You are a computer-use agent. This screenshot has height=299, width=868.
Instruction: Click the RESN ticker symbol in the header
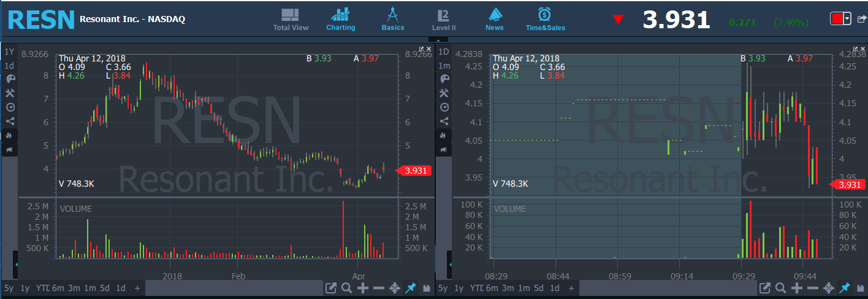(41, 20)
